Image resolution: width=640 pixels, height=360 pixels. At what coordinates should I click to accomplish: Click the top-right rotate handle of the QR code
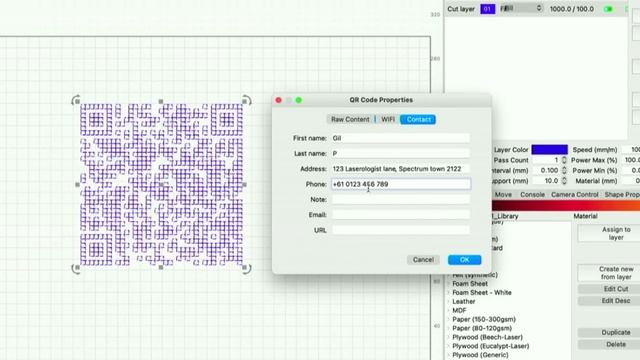[247, 100]
